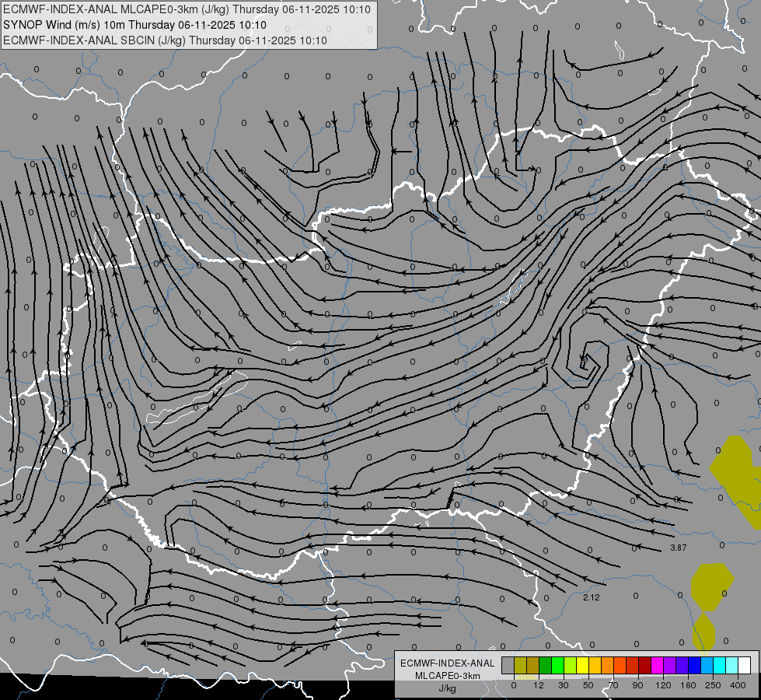The width and height of the screenshot is (761, 700).
Task: Click the wind value '2.12' on the map
Action: (x=591, y=597)
